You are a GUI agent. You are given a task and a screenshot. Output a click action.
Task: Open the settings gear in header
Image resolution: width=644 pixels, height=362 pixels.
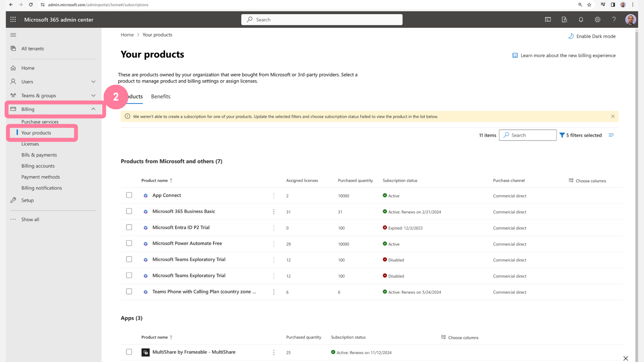pos(597,19)
